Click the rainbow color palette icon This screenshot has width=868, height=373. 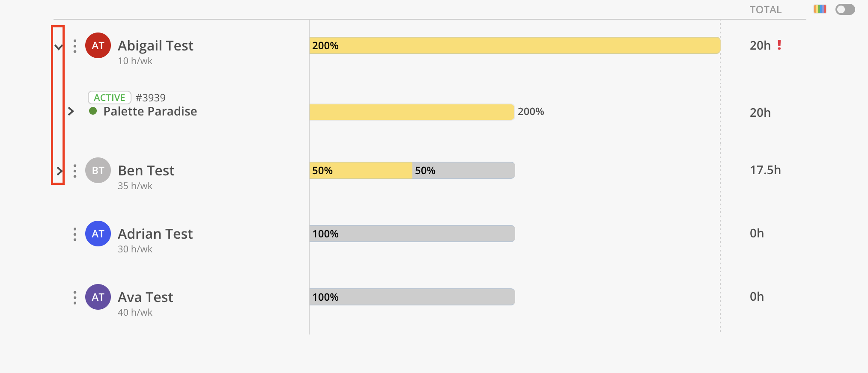pos(820,9)
